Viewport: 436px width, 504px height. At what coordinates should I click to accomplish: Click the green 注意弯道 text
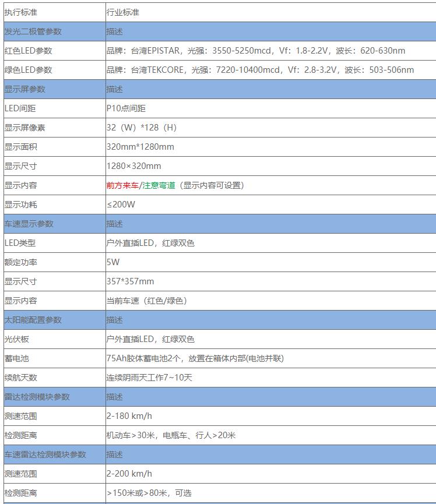(x=159, y=185)
